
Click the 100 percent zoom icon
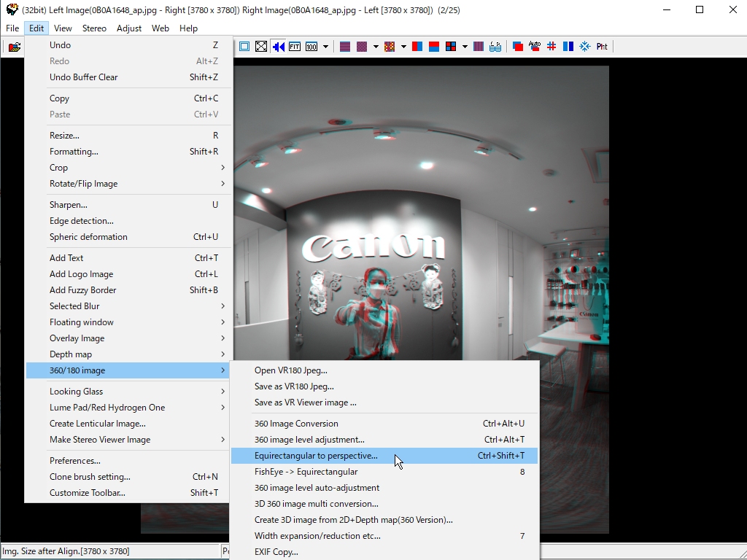pos(311,46)
